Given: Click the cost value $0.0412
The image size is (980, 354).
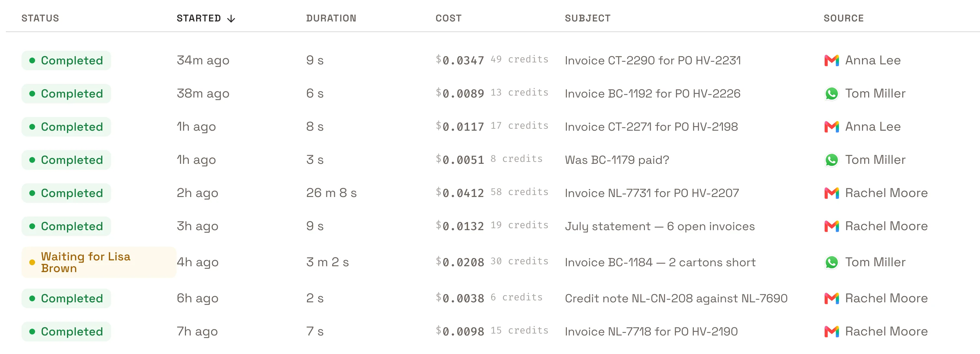Looking at the screenshot, I should (x=460, y=193).
